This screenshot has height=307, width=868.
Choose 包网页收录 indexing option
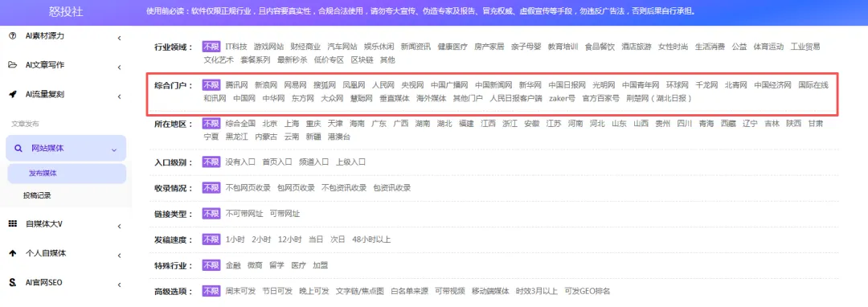296,187
